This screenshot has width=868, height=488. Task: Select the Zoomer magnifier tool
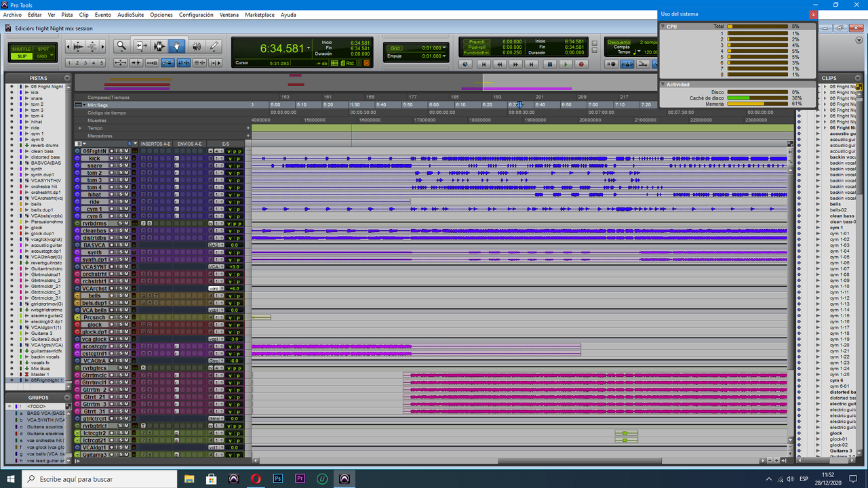[x=121, y=46]
